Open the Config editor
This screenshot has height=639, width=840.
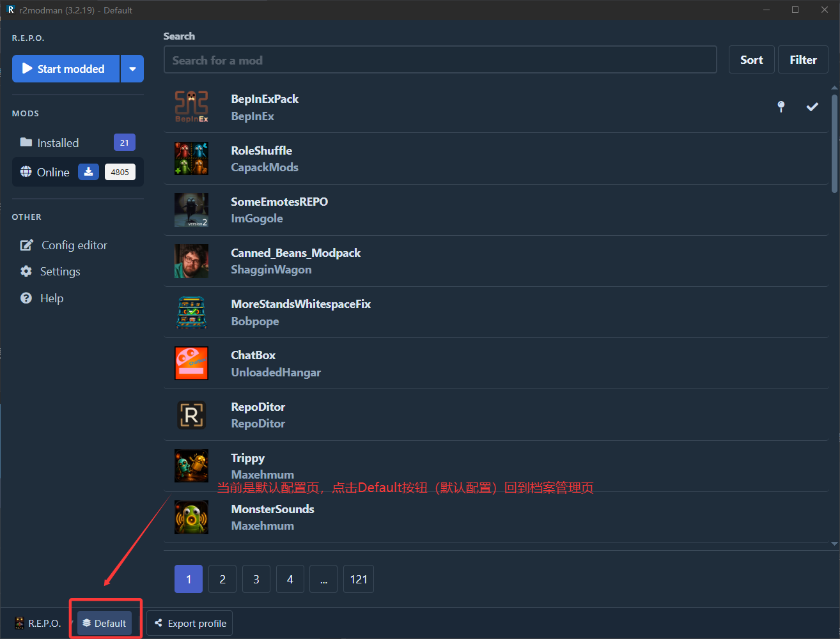click(x=74, y=245)
